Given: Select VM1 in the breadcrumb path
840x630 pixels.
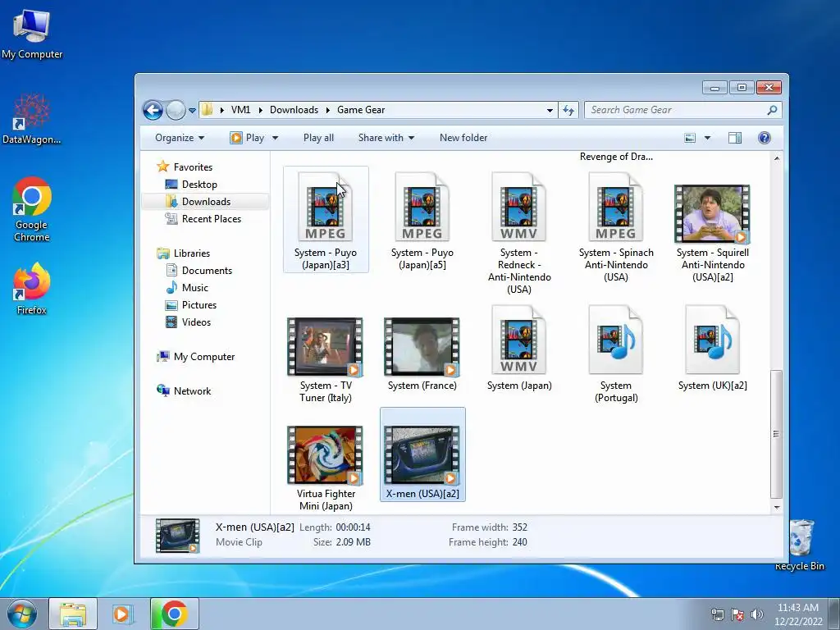Looking at the screenshot, I should point(240,110).
